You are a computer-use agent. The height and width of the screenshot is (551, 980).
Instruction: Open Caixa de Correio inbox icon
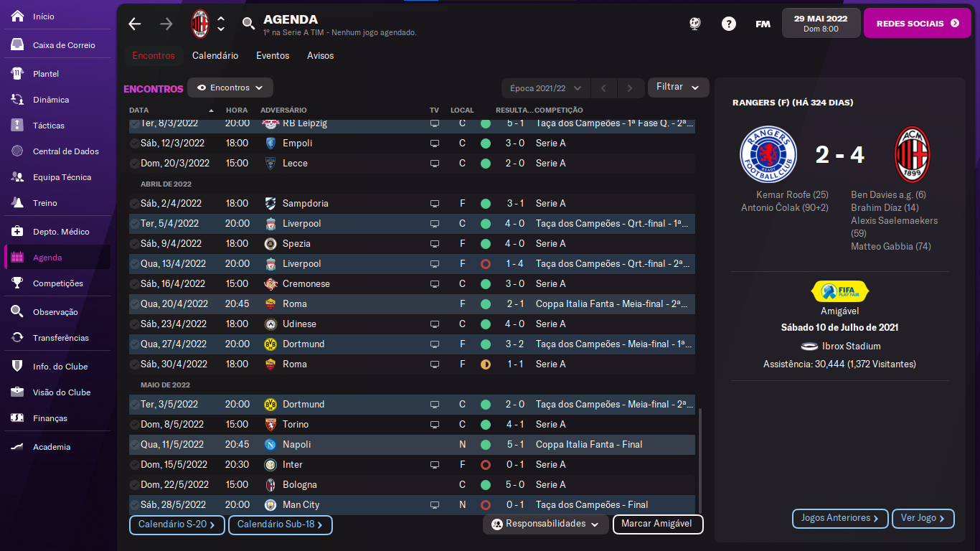pos(18,44)
